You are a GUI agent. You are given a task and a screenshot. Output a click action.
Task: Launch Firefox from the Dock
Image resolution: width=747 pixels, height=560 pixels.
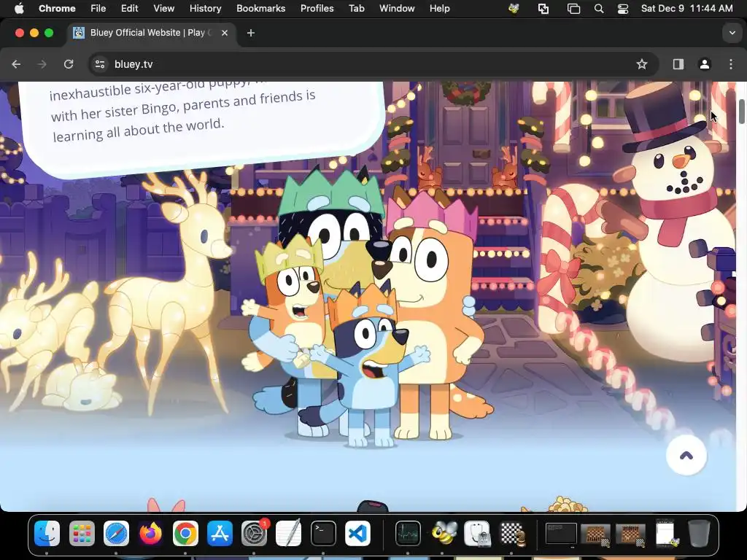click(x=150, y=533)
